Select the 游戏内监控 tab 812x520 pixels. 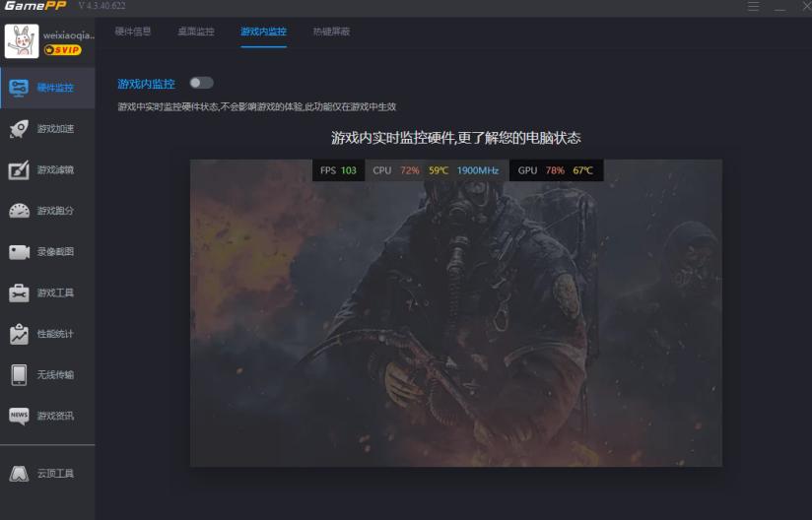click(x=263, y=32)
